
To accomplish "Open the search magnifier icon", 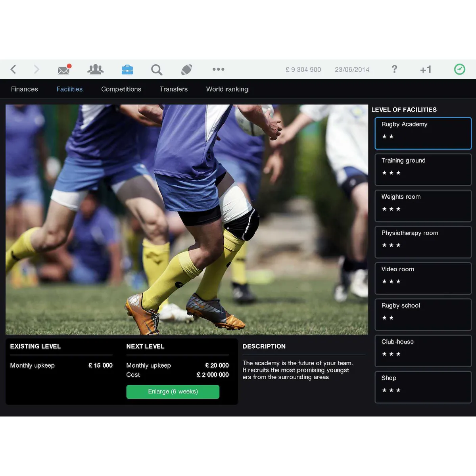I will [x=157, y=70].
